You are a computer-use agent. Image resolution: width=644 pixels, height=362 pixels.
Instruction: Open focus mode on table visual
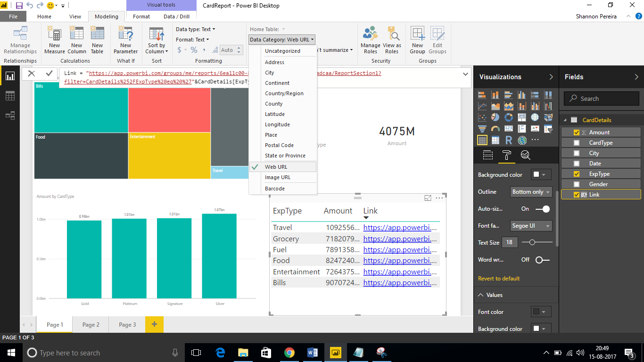click(428, 198)
